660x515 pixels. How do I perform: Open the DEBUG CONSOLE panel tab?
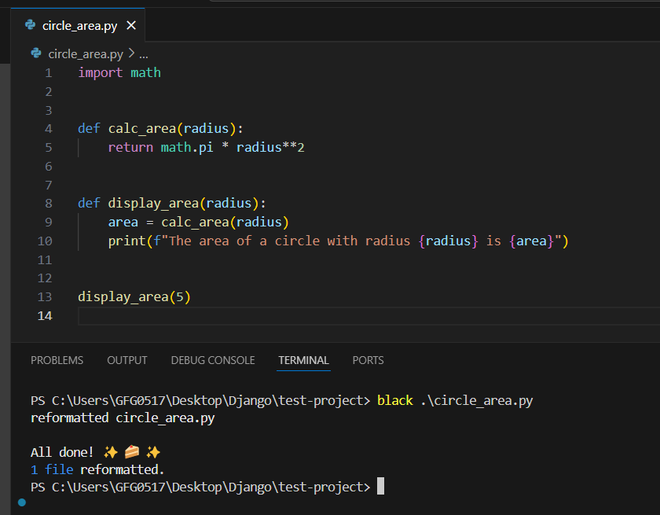tap(213, 360)
